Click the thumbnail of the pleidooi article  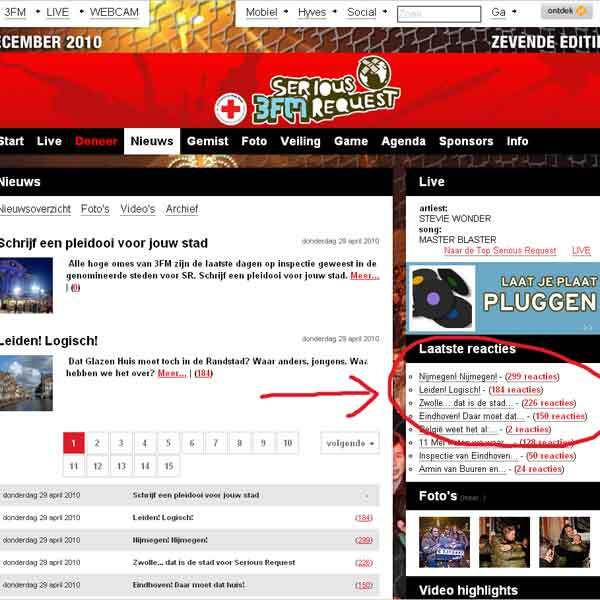27,284
